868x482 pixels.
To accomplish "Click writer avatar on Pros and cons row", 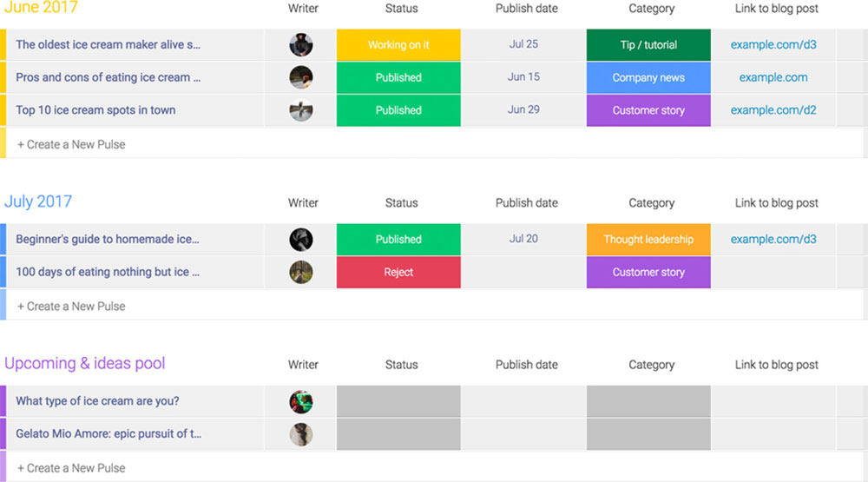I will 301,77.
